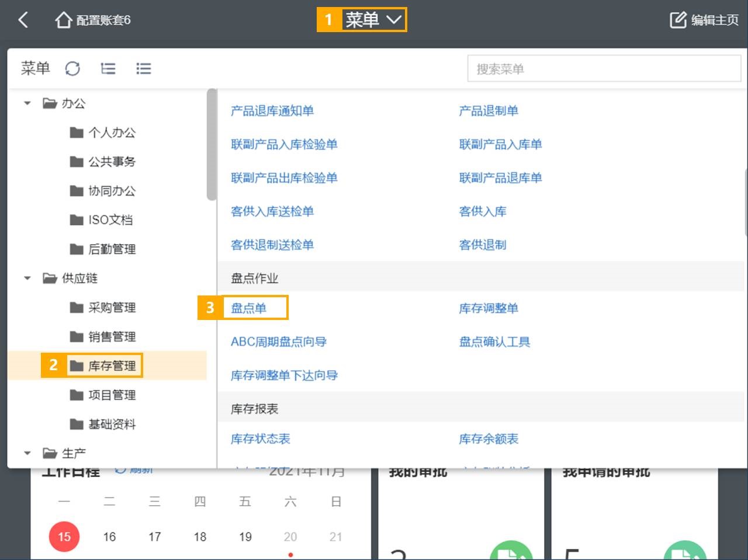Open the 客供入库 link
The width and height of the screenshot is (748, 560).
tap(483, 211)
